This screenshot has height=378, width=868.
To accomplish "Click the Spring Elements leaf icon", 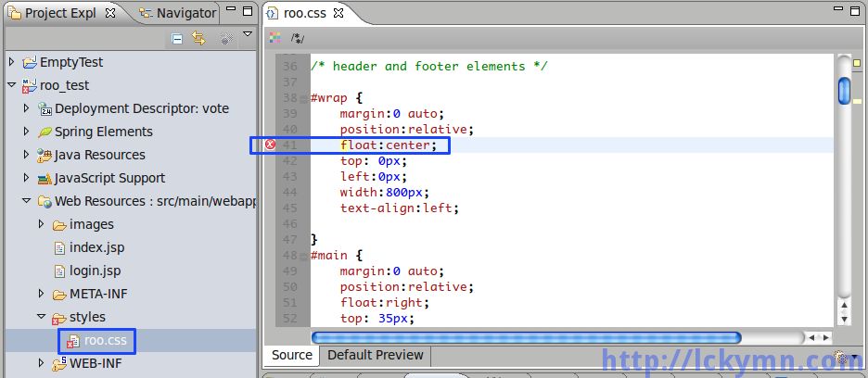I will point(45,132).
